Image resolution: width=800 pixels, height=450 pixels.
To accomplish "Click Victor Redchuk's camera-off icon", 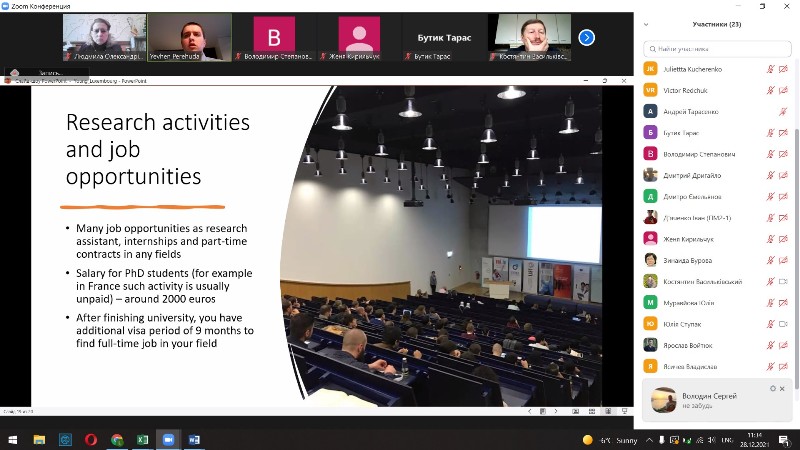I will pos(783,90).
